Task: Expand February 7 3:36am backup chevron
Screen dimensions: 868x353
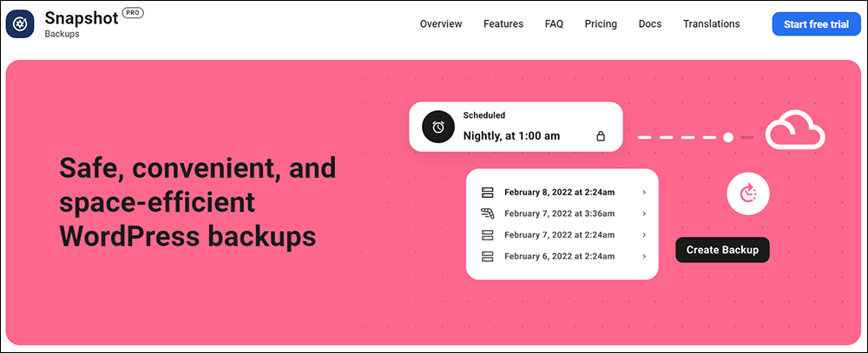Action: (644, 213)
